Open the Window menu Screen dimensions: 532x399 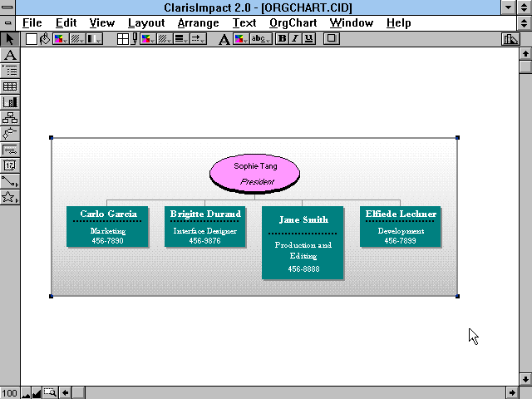click(351, 23)
